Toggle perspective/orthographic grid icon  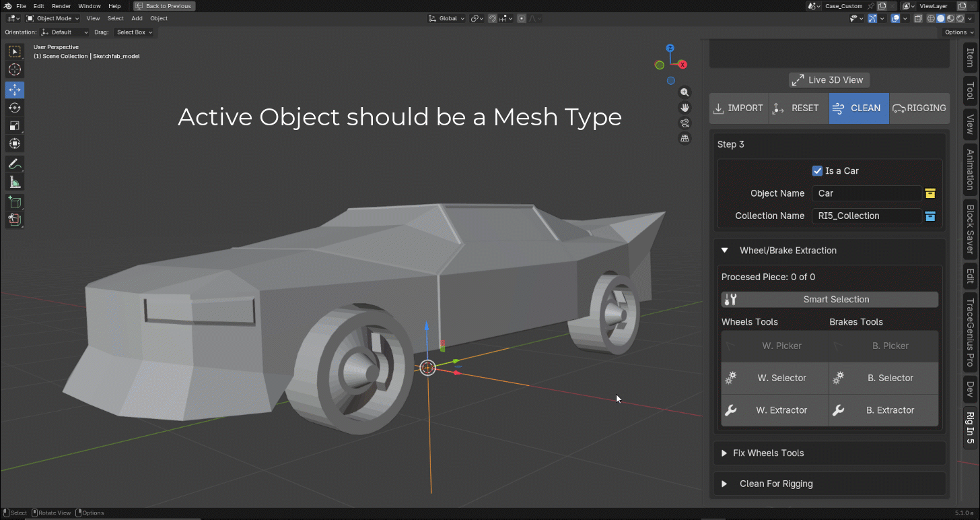coord(685,138)
